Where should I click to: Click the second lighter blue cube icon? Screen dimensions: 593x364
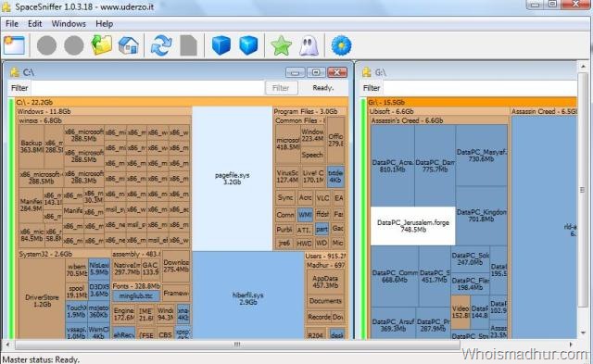248,45
